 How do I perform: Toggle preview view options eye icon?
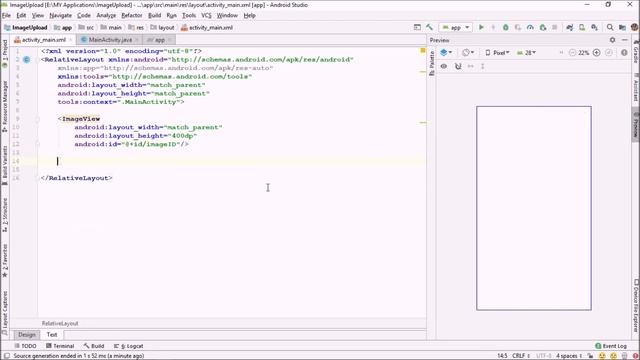pyautogui.click(x=444, y=66)
